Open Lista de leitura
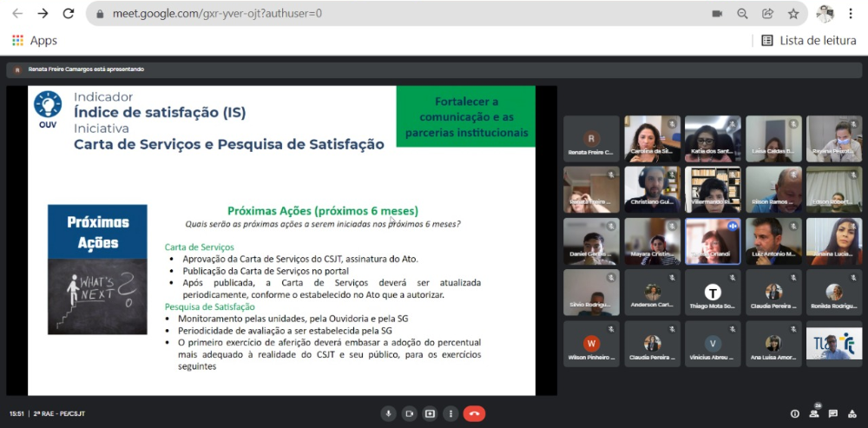 808,40
